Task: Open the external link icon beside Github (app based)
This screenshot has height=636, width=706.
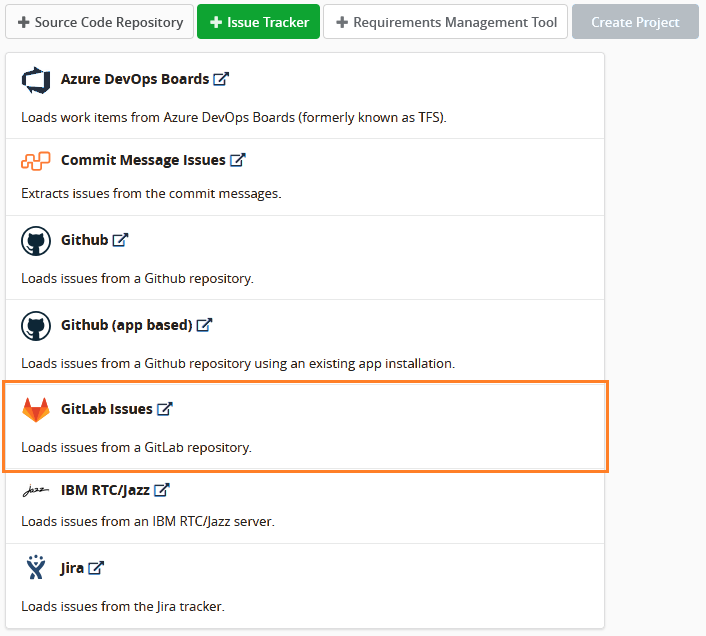Action: coord(204,325)
